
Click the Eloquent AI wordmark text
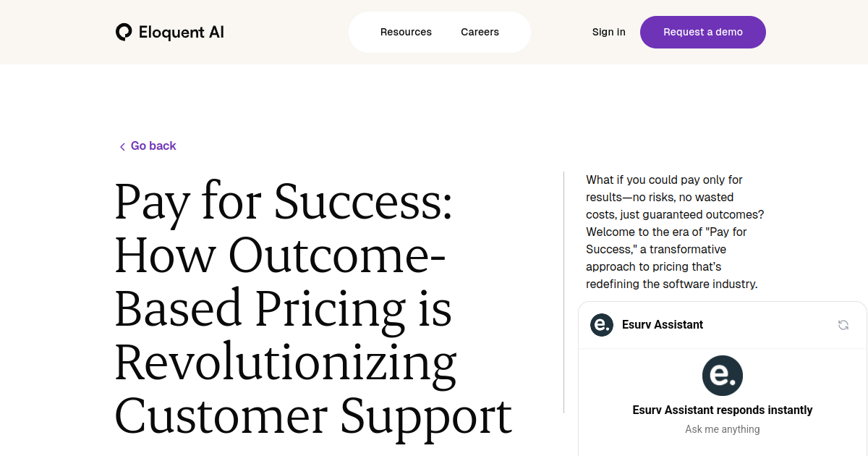pyautogui.click(x=181, y=33)
